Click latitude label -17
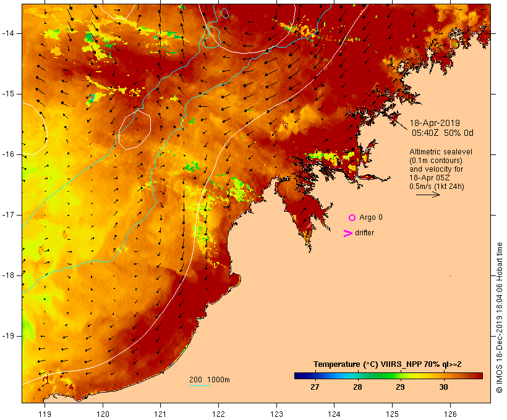This screenshot has width=507, height=420. tap(8, 215)
